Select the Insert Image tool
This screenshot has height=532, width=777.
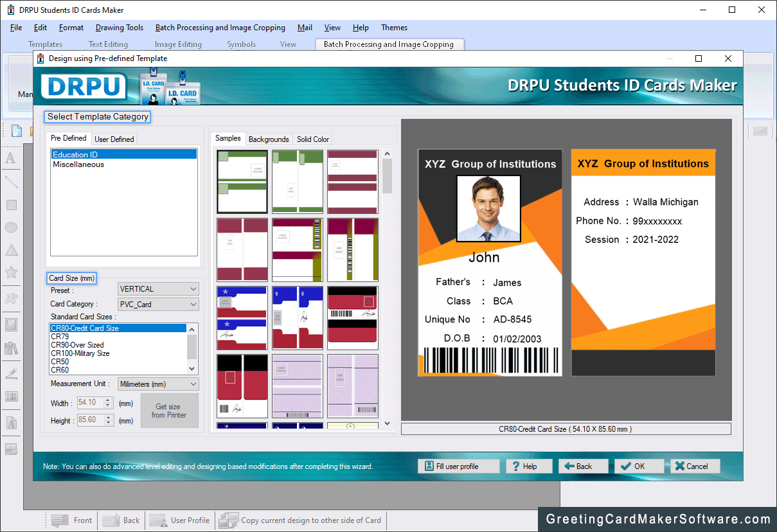tap(11, 324)
